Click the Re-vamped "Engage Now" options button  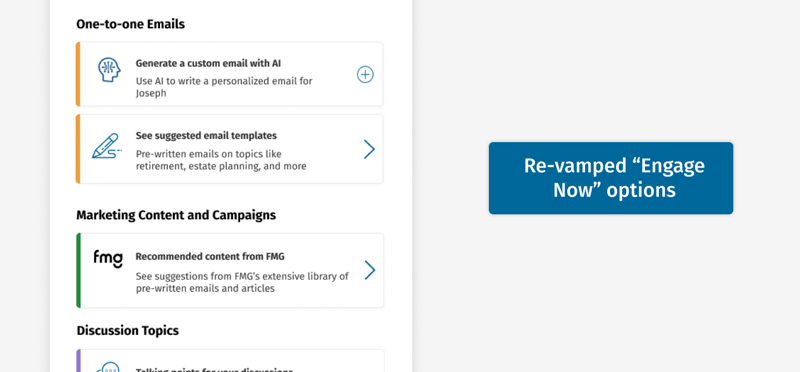[x=611, y=178]
